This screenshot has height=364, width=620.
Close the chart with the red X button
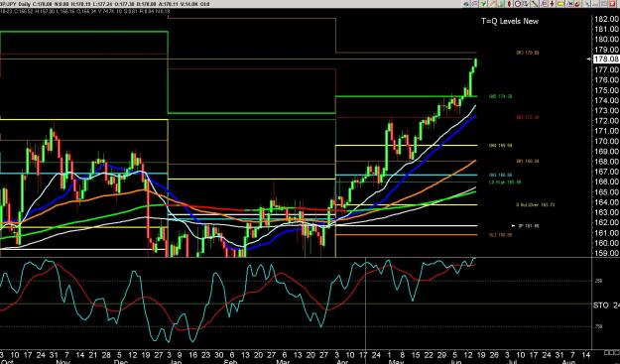[612, 4]
